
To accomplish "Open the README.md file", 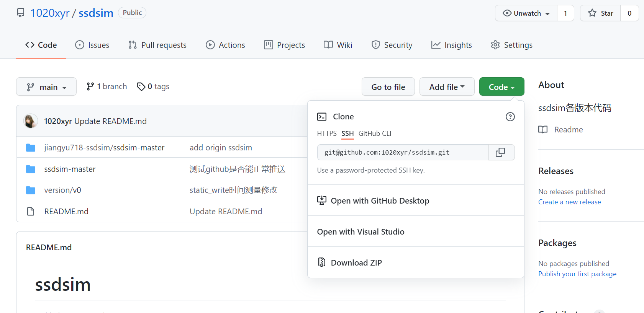I will click(x=66, y=212).
